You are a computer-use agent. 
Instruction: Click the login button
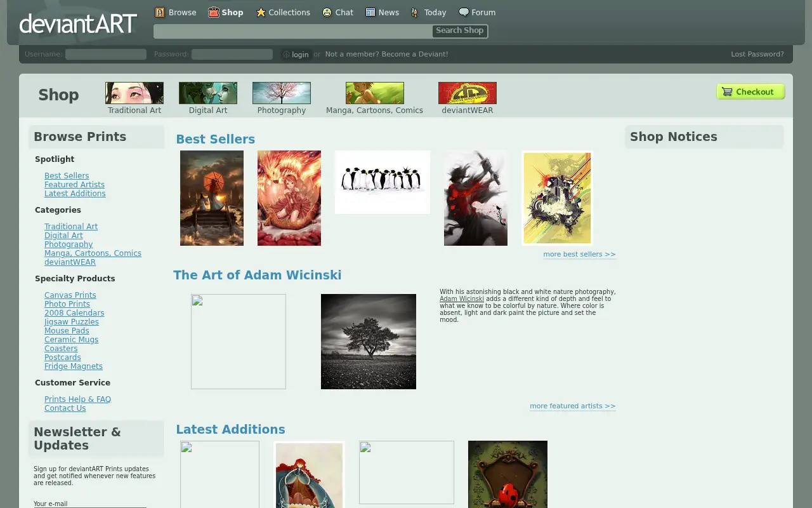pos(296,55)
